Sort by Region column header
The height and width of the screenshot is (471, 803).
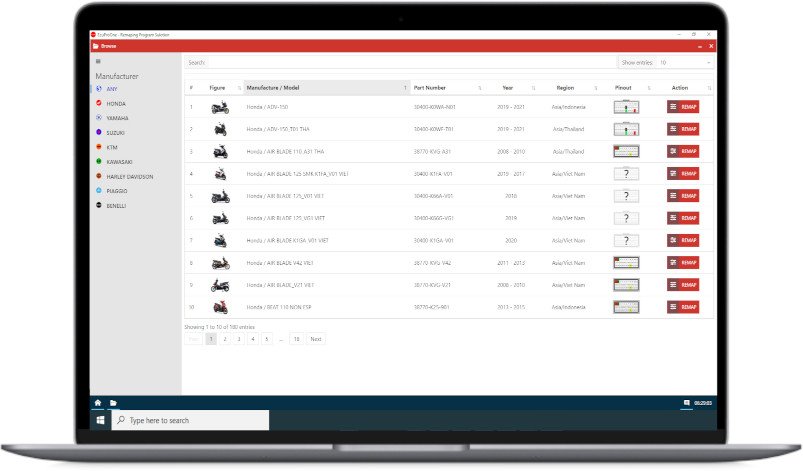pos(566,88)
